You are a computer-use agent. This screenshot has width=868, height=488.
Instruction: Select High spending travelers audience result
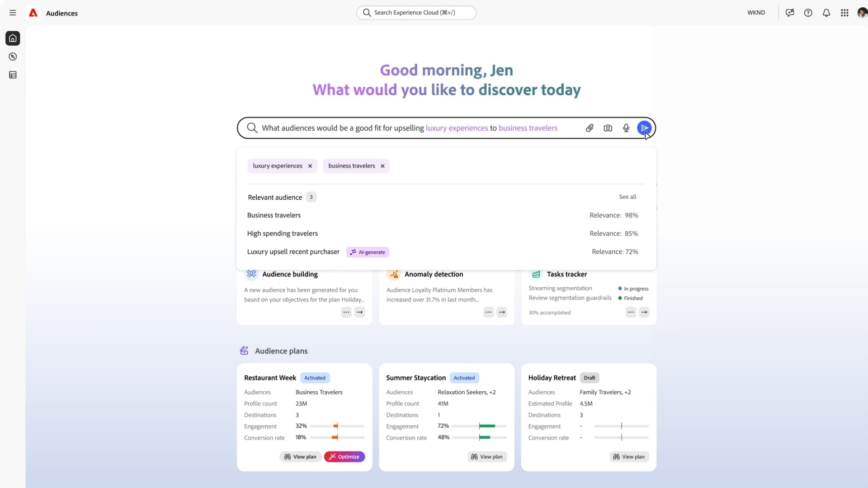pos(443,234)
